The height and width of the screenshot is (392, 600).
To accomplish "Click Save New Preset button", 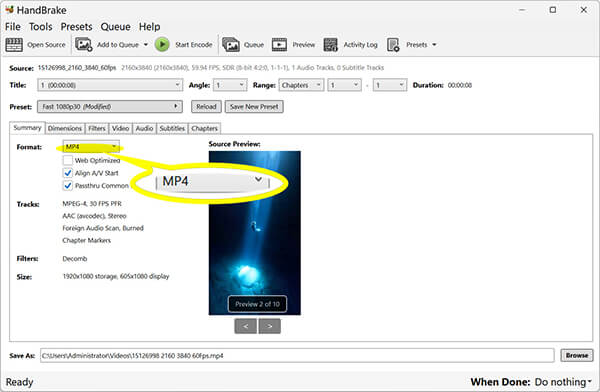I will coord(254,106).
